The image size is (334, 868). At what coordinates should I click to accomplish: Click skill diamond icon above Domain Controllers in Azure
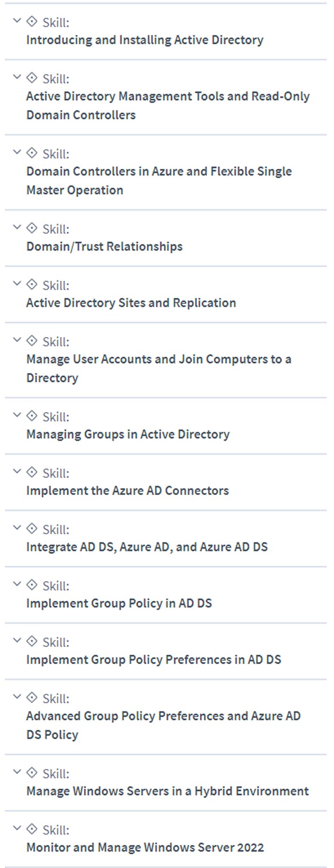point(32,152)
